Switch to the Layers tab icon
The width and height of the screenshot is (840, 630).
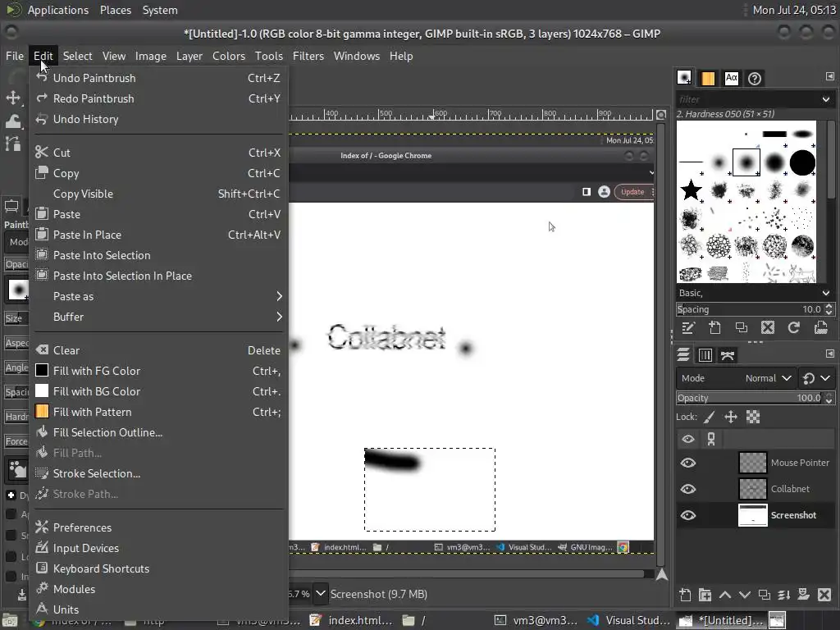pos(683,354)
